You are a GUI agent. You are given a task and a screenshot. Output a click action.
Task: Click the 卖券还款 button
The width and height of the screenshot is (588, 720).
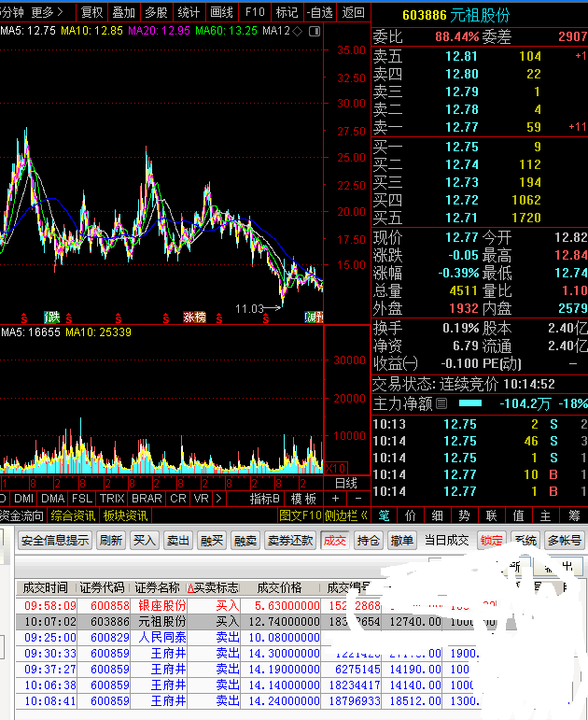tap(290, 541)
